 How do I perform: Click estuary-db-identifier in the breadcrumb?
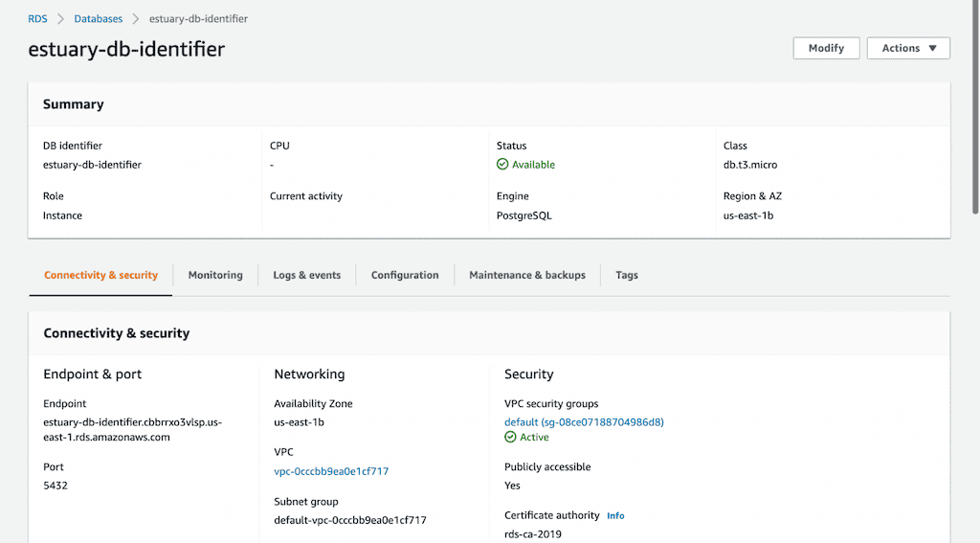198,19
